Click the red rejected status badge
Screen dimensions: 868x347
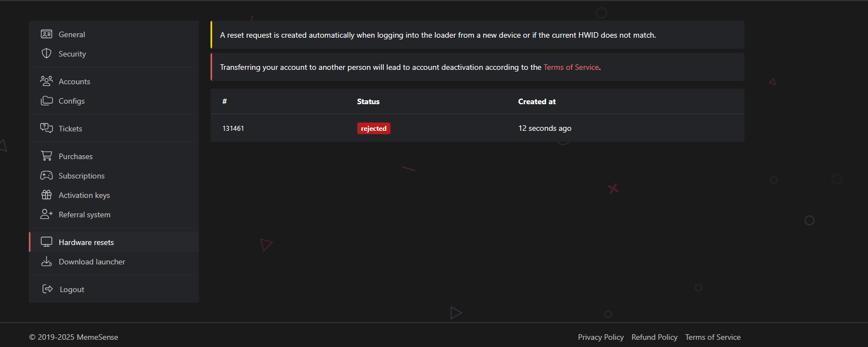pyautogui.click(x=374, y=128)
